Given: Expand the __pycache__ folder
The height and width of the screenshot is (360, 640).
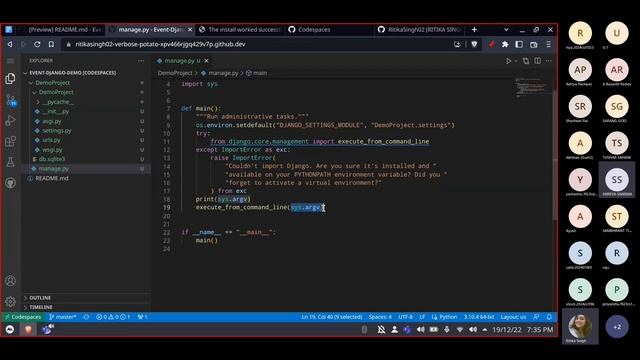Looking at the screenshot, I should coord(58,102).
